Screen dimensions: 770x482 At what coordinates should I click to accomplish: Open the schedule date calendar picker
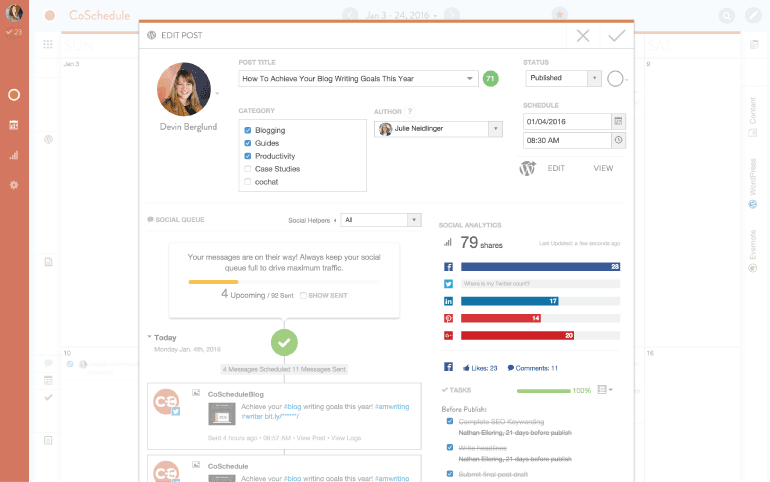pyautogui.click(x=618, y=121)
